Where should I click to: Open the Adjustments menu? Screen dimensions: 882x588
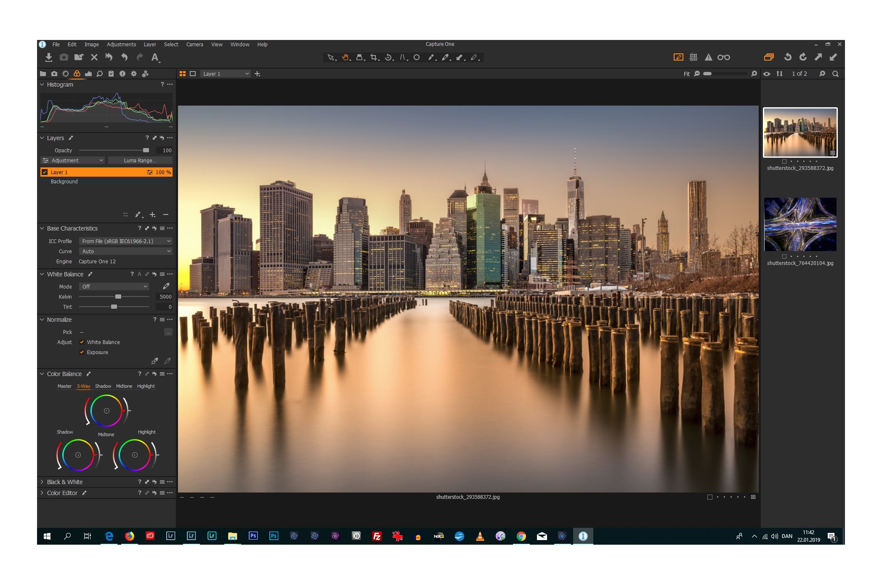click(121, 44)
